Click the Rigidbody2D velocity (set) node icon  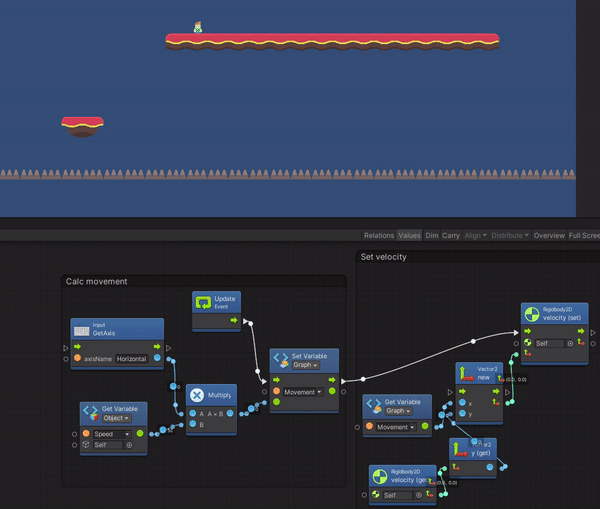(x=531, y=315)
